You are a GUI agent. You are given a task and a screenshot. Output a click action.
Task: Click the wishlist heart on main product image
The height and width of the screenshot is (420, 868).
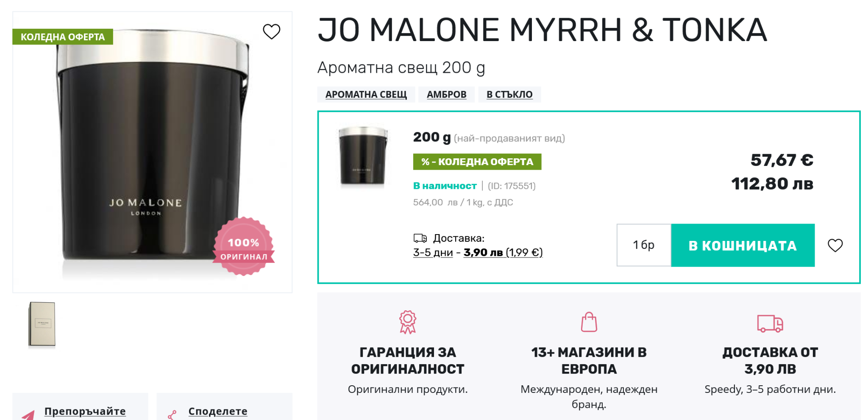pyautogui.click(x=271, y=32)
